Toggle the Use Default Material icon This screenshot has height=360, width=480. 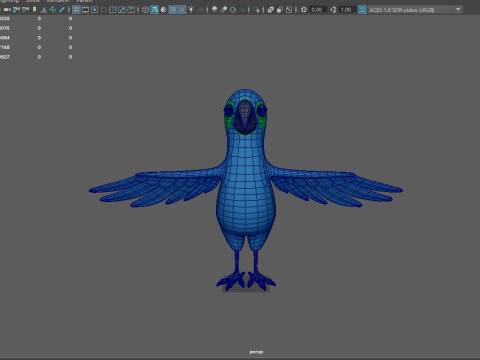click(x=164, y=10)
